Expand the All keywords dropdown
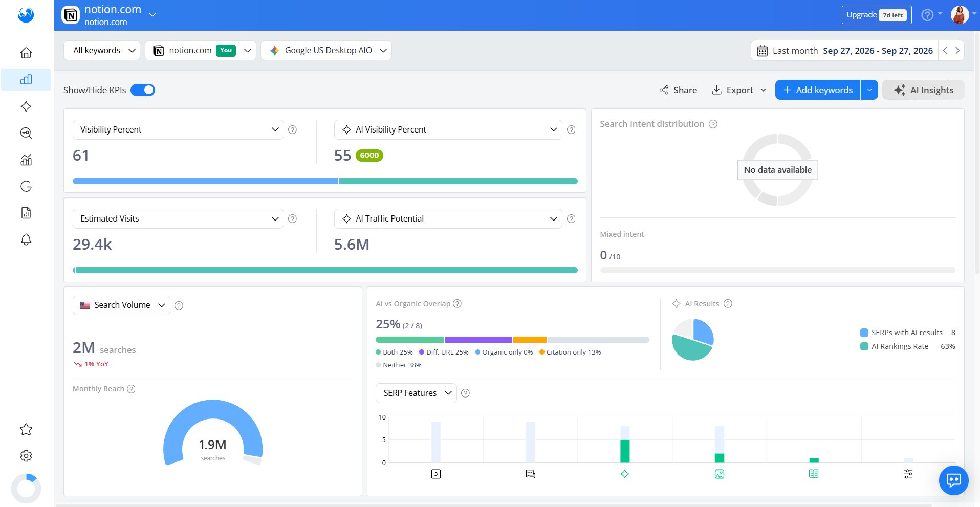The image size is (980, 507). pos(102,50)
